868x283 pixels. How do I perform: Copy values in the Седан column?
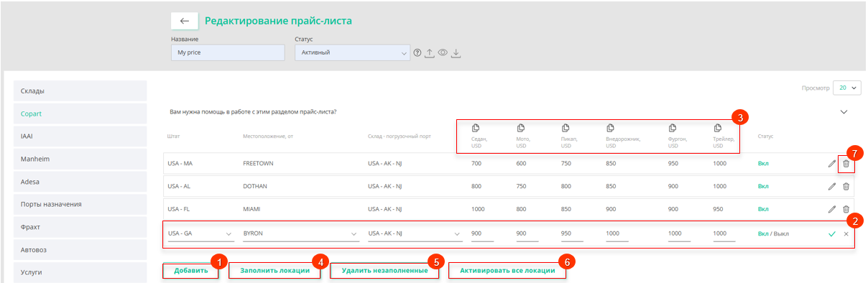point(476,128)
